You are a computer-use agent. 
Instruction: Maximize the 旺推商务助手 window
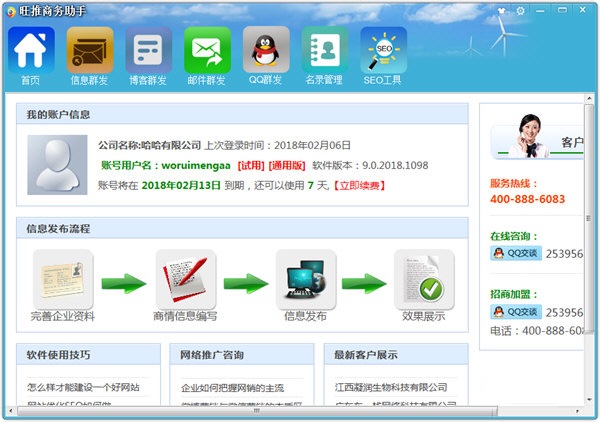(562, 10)
